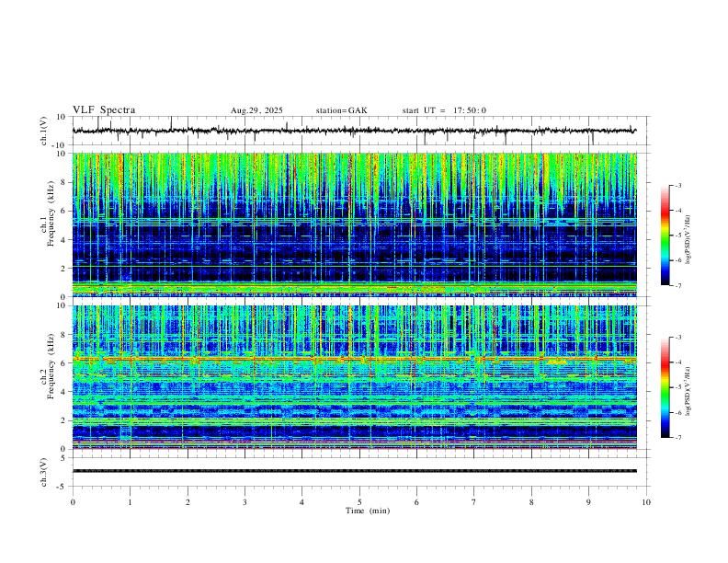Image resolution: width=728 pixels, height=563 pixels.
Task: Click the ch.1 spectrogram panel
Action: 355,224
